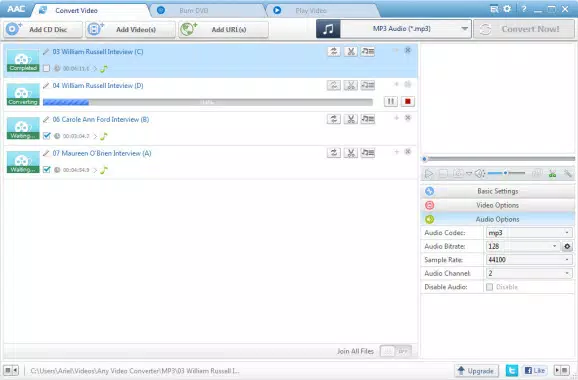The height and width of the screenshot is (380, 578).
Task: Open the Basic Settings section
Action: [498, 191]
